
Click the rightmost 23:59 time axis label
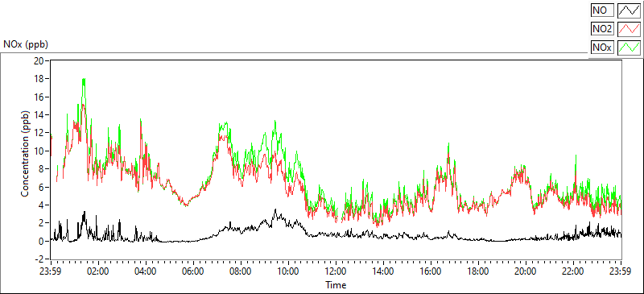click(x=621, y=271)
